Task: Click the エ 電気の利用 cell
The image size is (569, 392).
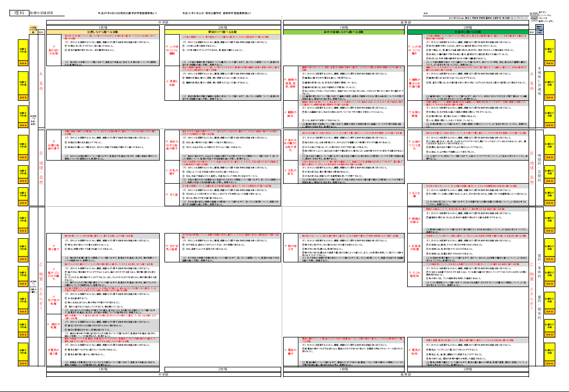Action: [x=415, y=352]
